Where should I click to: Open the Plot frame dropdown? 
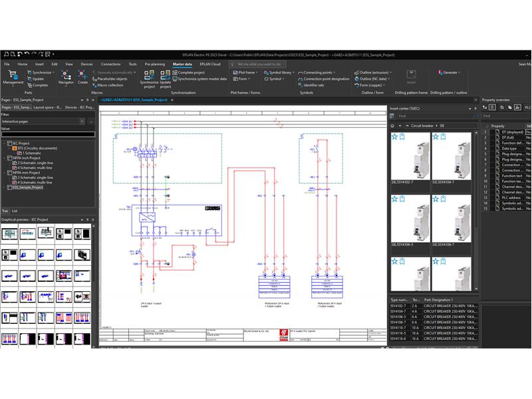245,72
